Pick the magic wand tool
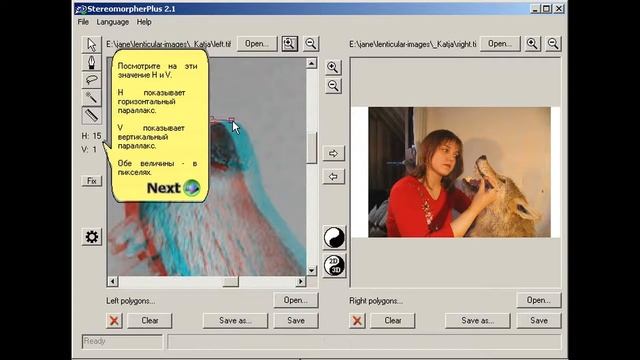This screenshot has width=640, height=360. tap(91, 97)
